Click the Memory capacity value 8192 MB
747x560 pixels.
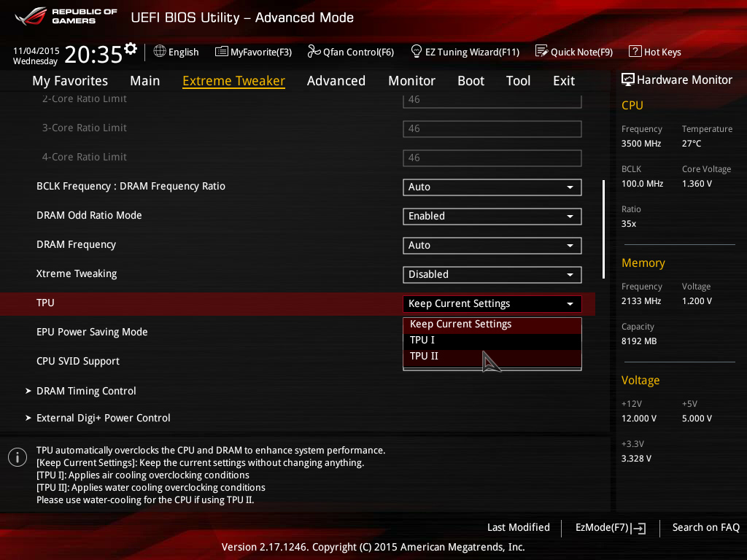[639, 341]
